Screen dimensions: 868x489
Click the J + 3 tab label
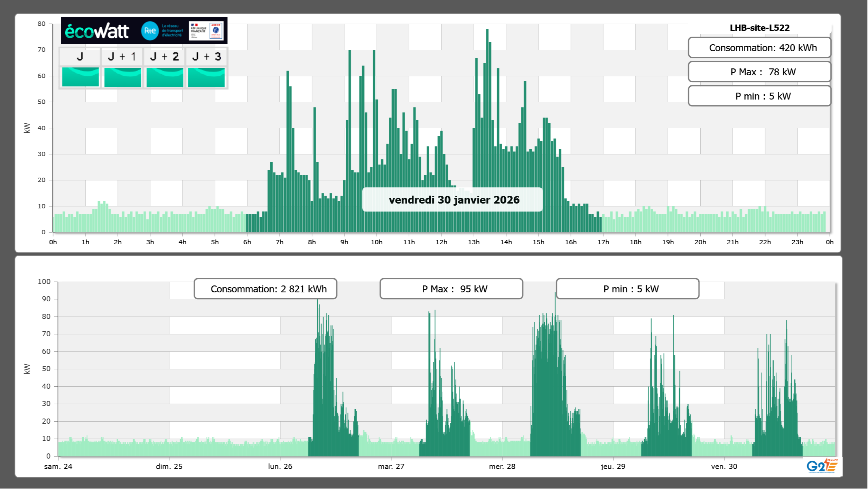(x=206, y=57)
